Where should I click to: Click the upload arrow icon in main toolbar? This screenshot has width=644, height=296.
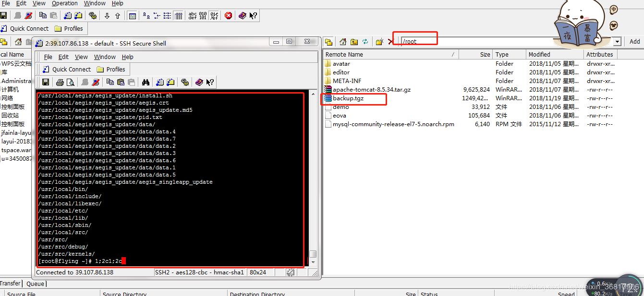coord(118,16)
